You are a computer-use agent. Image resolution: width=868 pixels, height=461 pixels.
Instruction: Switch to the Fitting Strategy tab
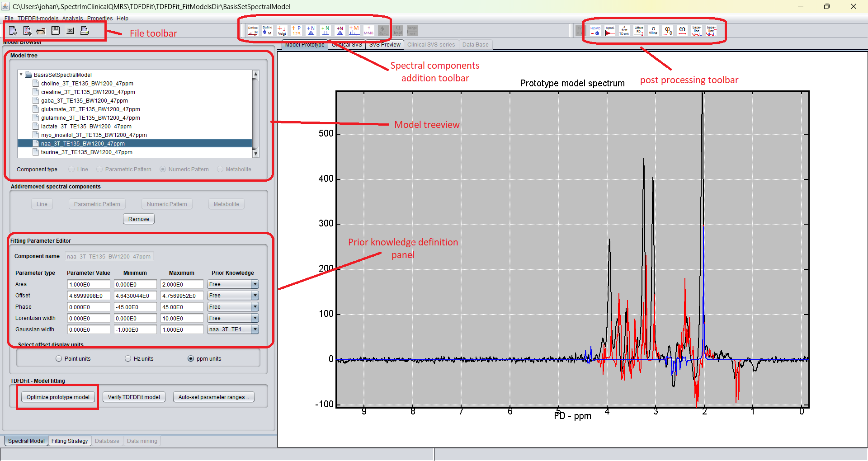(x=70, y=441)
